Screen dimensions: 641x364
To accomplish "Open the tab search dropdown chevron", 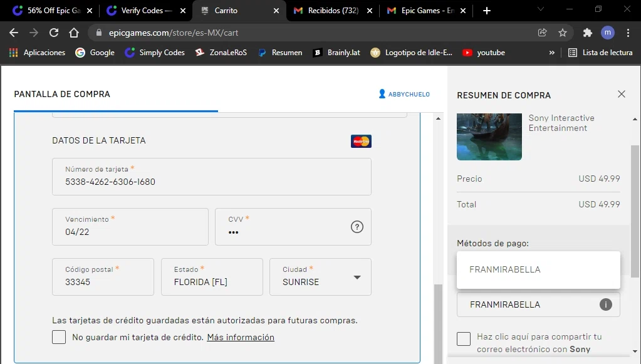I will [541, 9].
